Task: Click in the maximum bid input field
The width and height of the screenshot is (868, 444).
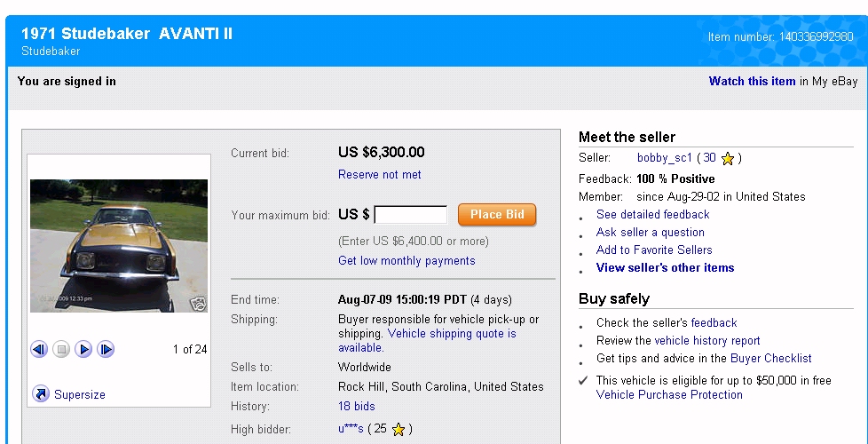Action: [x=411, y=215]
